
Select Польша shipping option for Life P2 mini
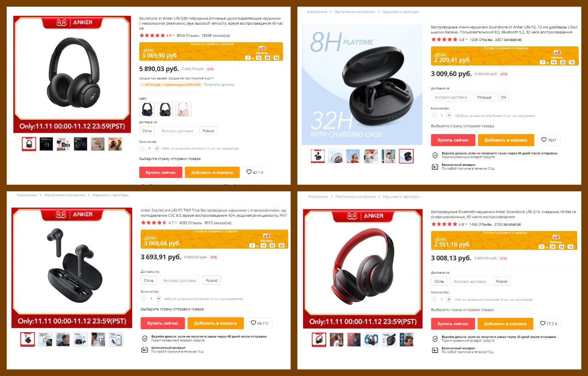pyautogui.click(x=484, y=97)
